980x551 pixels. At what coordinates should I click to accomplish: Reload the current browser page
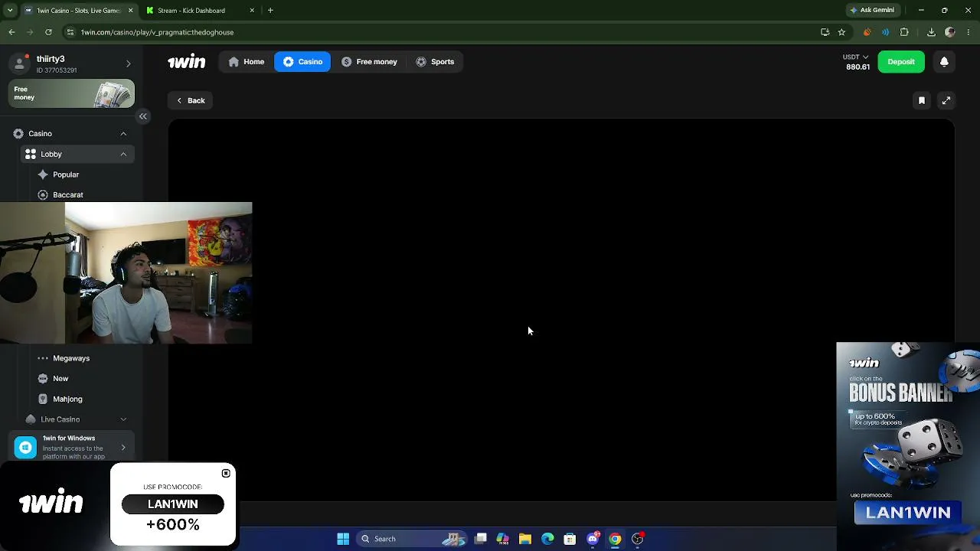point(48,32)
